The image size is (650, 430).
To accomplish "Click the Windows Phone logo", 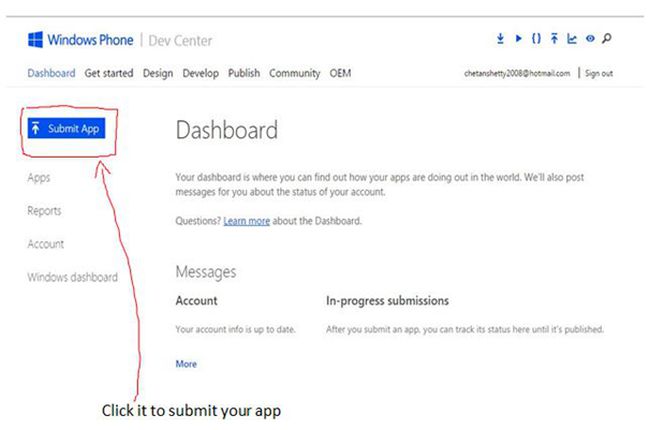I will 81,40.
